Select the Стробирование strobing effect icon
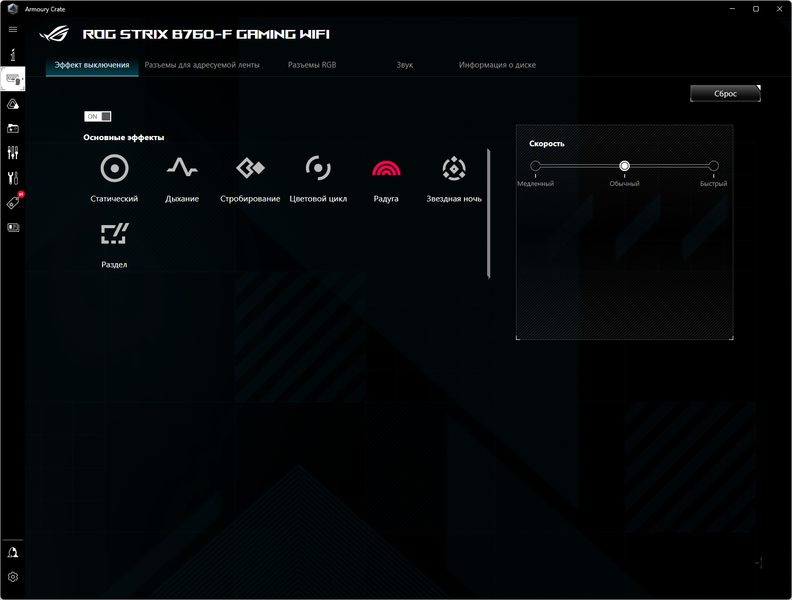Image resolution: width=792 pixels, height=600 pixels. point(250,168)
